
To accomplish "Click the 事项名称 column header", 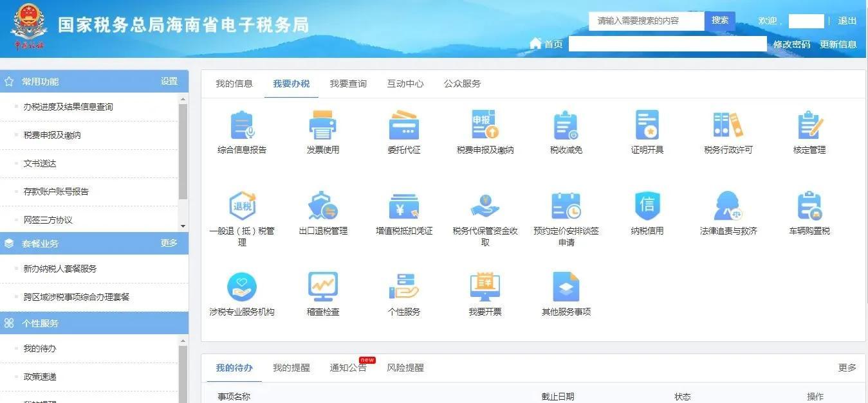I will pyautogui.click(x=234, y=397).
